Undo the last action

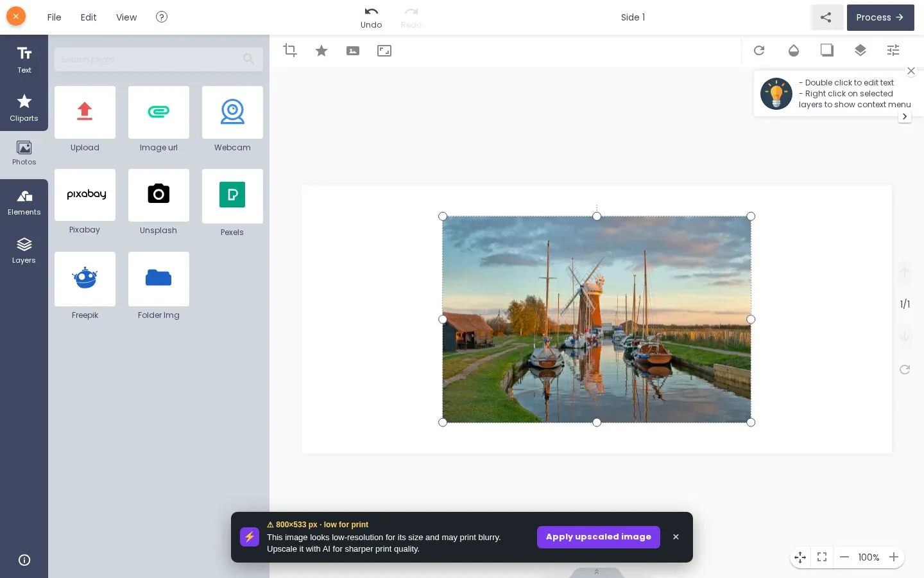pyautogui.click(x=371, y=17)
